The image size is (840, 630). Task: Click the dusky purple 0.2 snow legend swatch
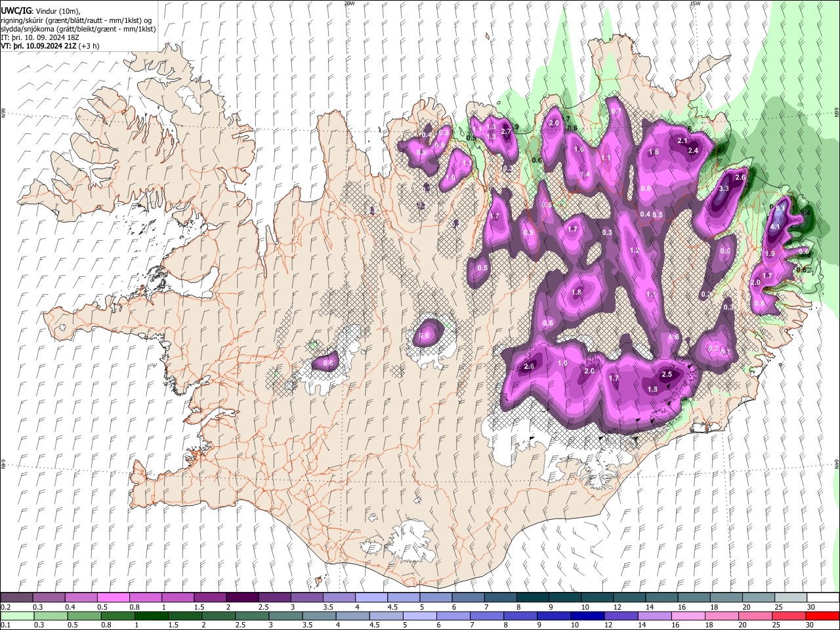pyautogui.click(x=16, y=598)
